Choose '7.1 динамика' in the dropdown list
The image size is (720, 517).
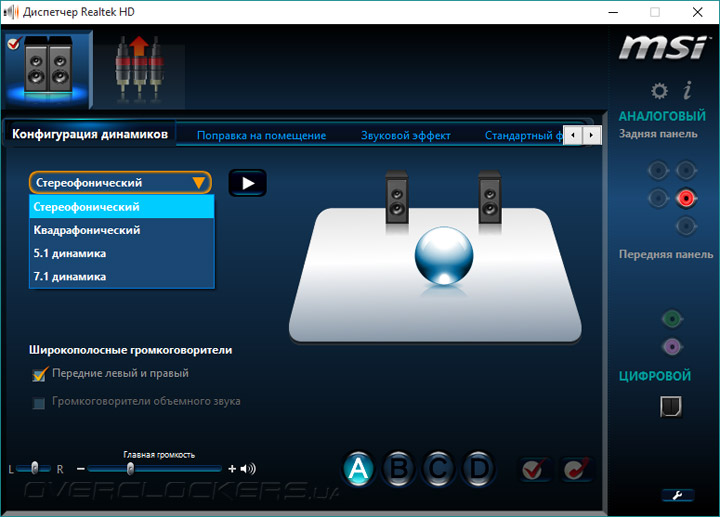[x=122, y=276]
